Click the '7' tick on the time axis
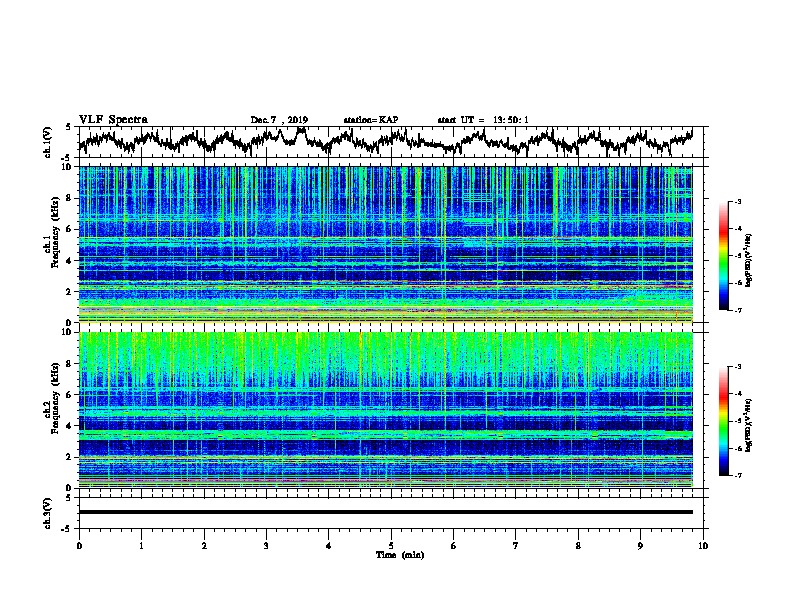Screen dimensions: 792x612 [x=516, y=546]
